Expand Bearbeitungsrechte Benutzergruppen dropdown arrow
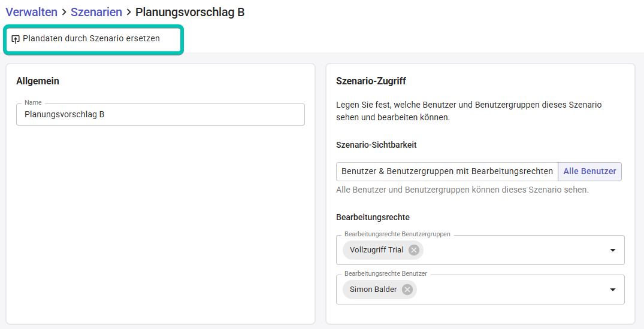The image size is (644, 329). tap(612, 250)
